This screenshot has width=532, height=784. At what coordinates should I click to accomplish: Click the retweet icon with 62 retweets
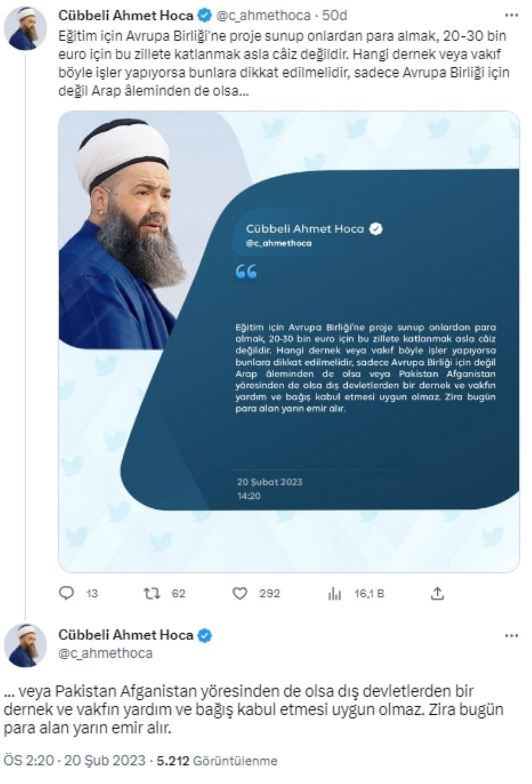[x=152, y=593]
